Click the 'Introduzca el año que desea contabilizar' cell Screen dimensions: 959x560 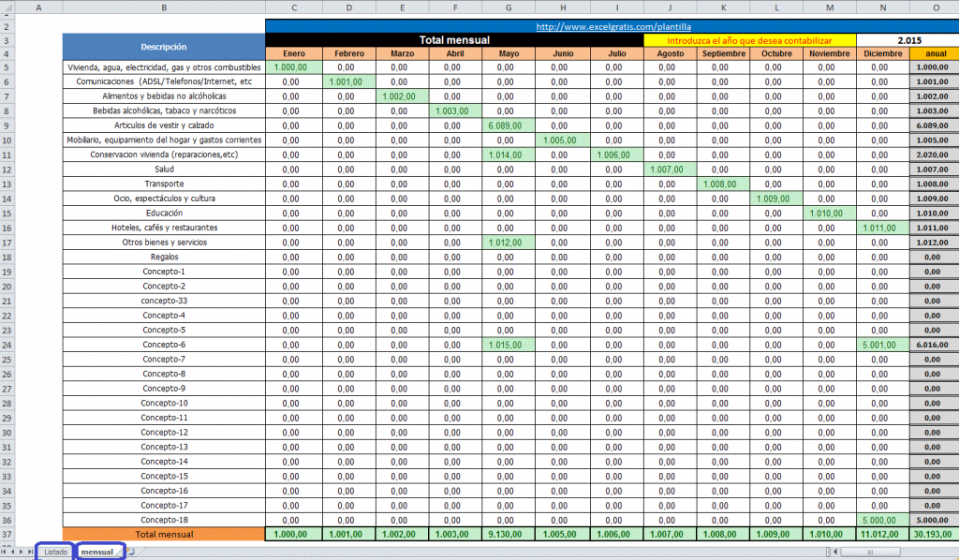(x=750, y=40)
